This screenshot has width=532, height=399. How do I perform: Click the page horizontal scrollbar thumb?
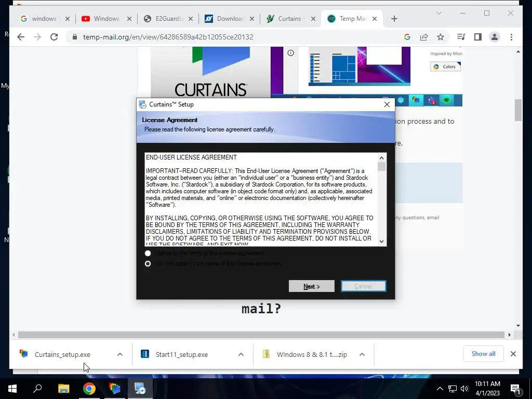click(x=261, y=335)
